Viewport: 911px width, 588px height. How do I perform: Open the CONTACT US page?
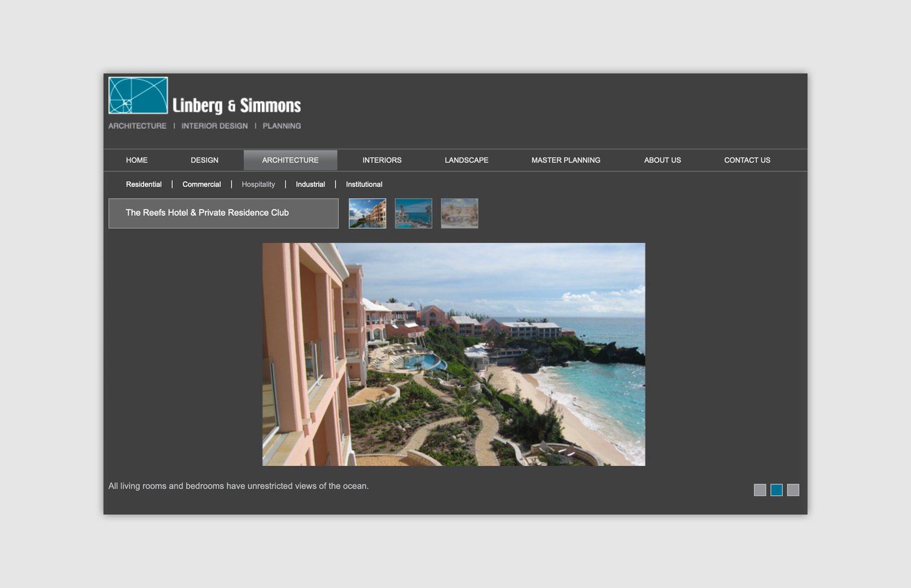(747, 160)
